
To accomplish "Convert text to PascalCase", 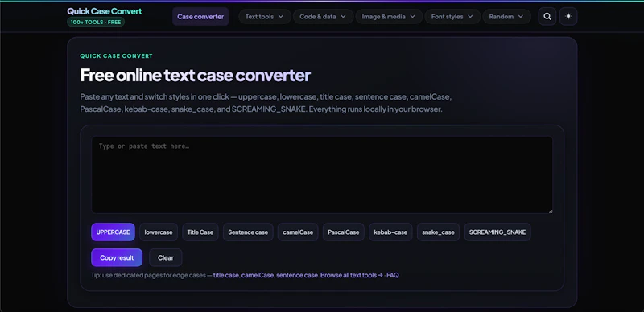I will click(x=344, y=232).
